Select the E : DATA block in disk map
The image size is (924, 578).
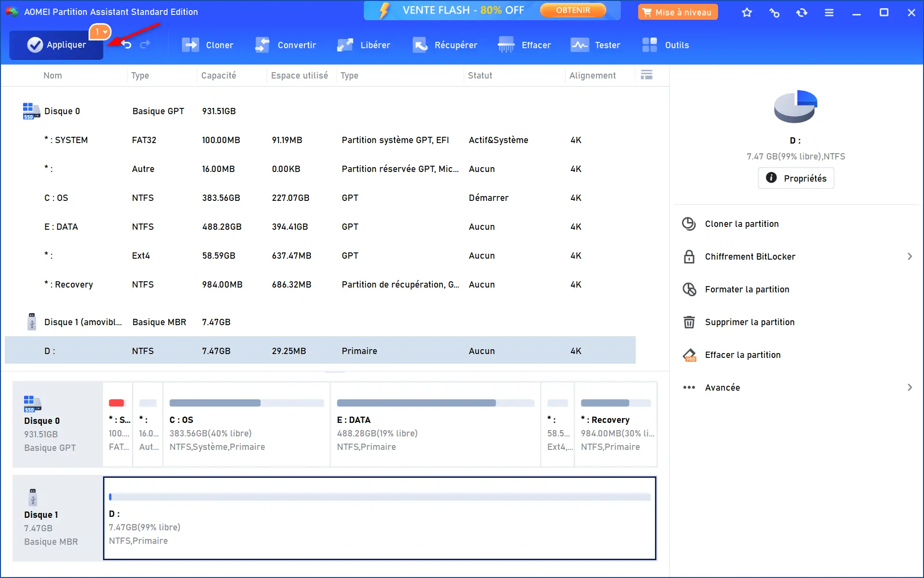(436, 424)
